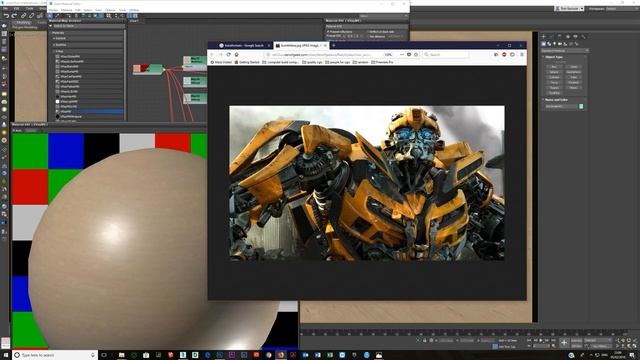Bookmark this page with the star icon
This screenshot has height=360, width=640.
[x=416, y=54]
